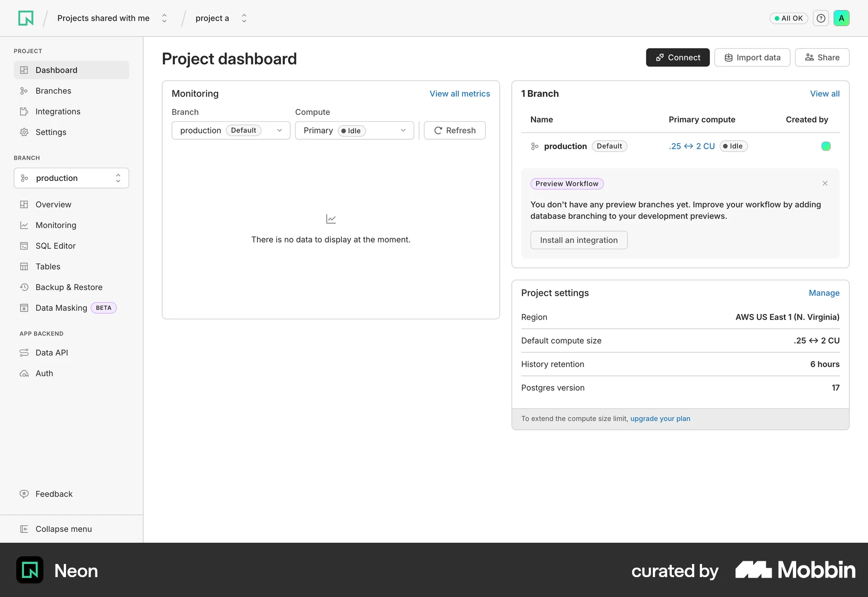
Task: Open the help question mark icon
Action: (821, 18)
